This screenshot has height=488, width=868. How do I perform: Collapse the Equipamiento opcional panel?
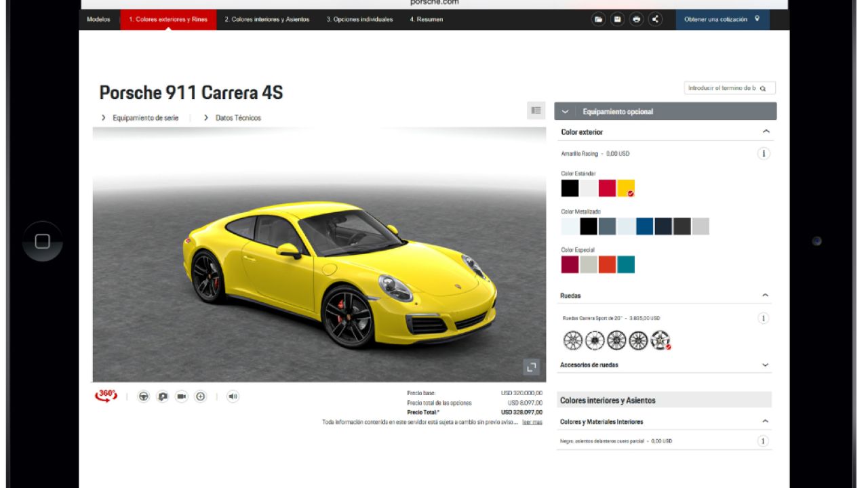click(565, 111)
